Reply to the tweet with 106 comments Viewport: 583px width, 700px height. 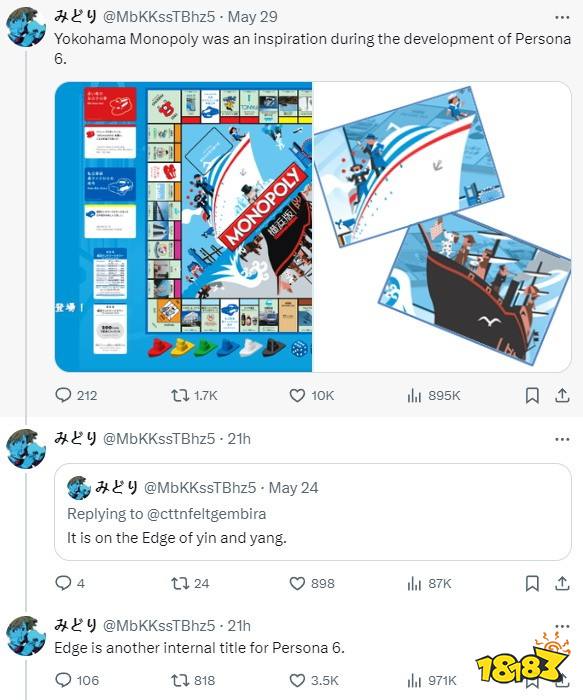(63, 680)
